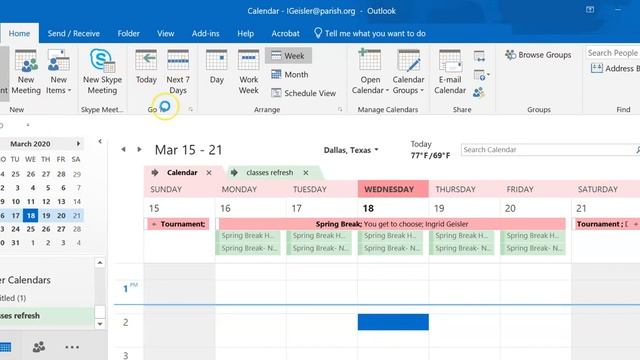Open Friday's Spring Break- N... event

pyautogui.click(x=533, y=248)
